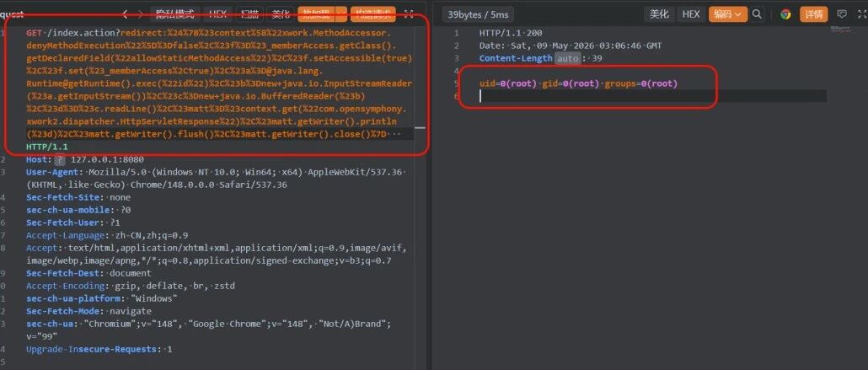Click the HTTP/1.1 200 status line

[511, 33]
